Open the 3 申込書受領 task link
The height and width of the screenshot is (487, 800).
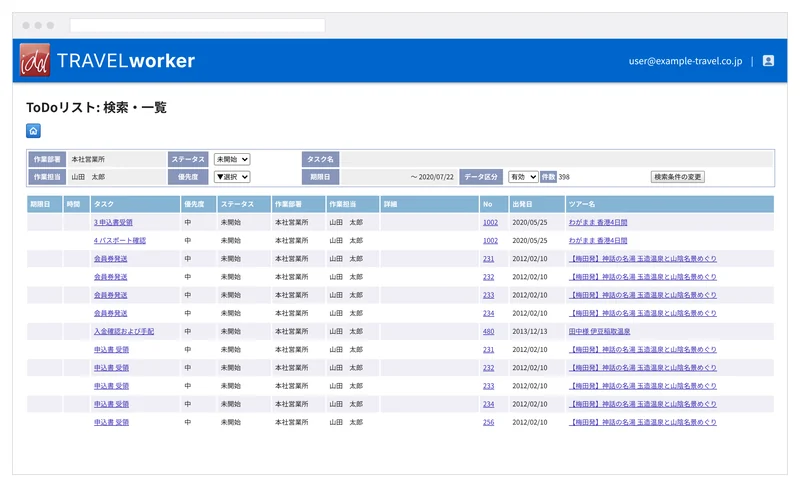point(113,222)
